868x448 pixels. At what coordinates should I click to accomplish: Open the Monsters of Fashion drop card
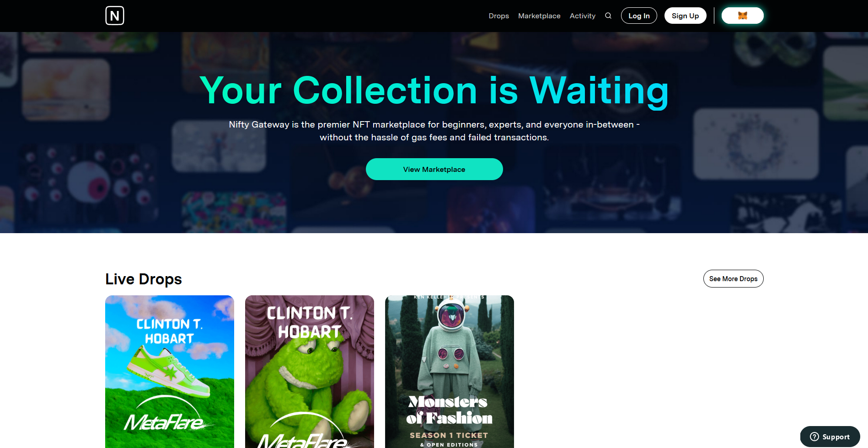click(450, 372)
